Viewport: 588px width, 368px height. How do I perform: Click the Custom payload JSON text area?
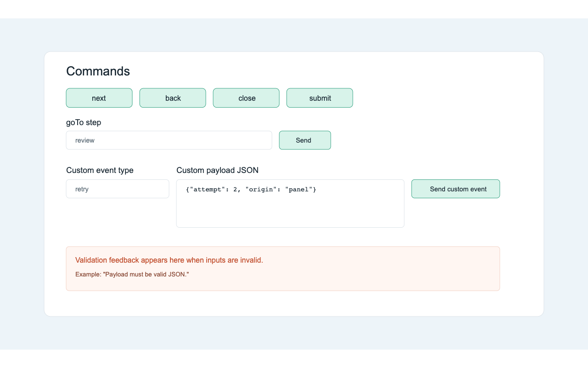point(290,202)
